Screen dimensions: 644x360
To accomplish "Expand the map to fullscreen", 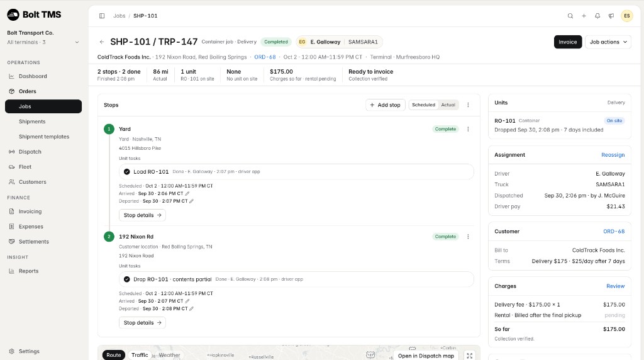I will click(469, 356).
